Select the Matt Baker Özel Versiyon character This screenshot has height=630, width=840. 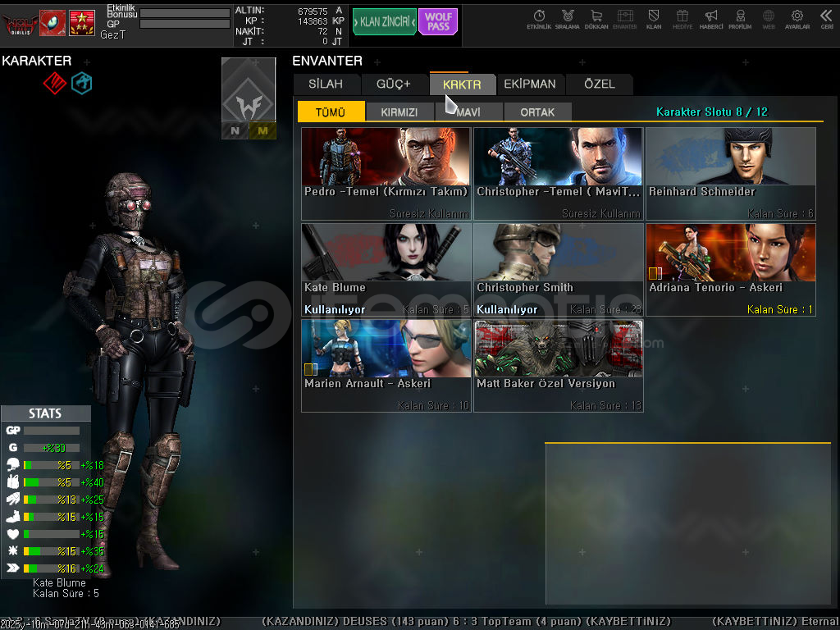(x=558, y=365)
